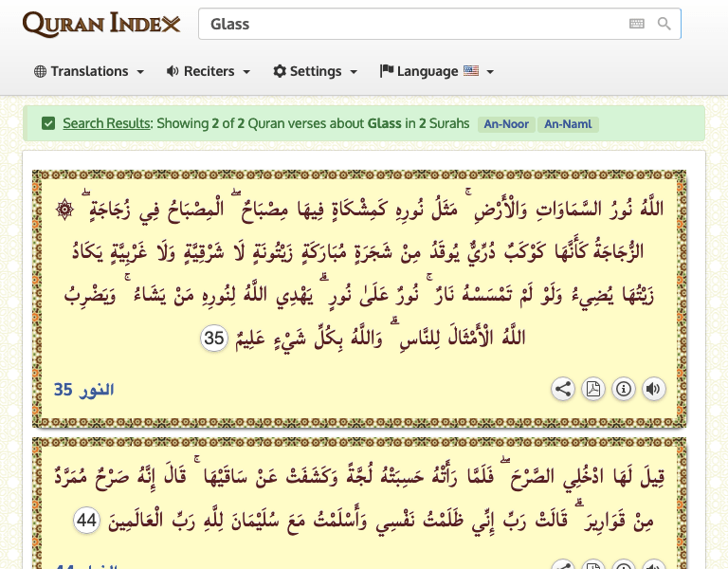
Task: Toggle the Search Results checkbox
Action: (x=48, y=123)
